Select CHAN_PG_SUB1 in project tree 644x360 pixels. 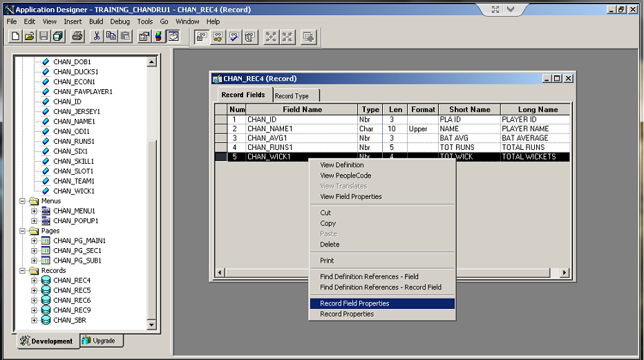click(x=77, y=260)
